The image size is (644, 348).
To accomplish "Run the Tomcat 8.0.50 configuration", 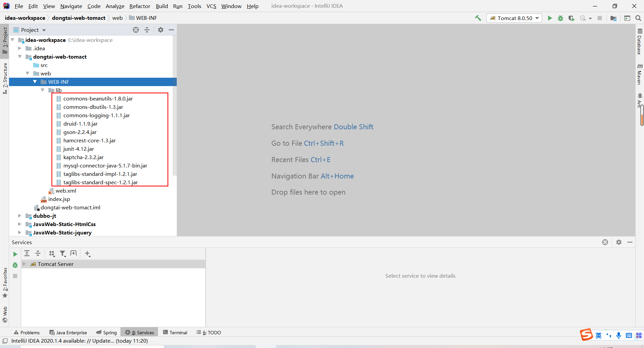I will [x=550, y=18].
